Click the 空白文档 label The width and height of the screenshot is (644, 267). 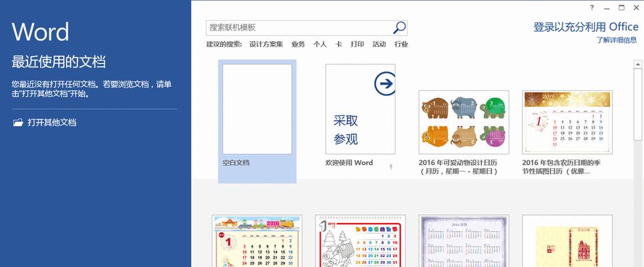pos(236,162)
